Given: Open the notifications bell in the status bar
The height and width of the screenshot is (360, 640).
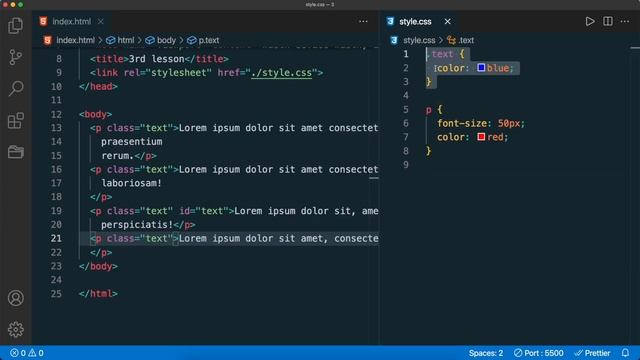Looking at the screenshot, I should click(x=625, y=353).
